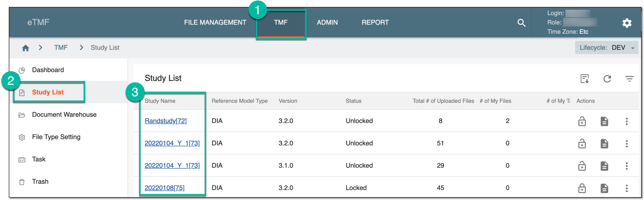Select the TMF tab

point(281,22)
